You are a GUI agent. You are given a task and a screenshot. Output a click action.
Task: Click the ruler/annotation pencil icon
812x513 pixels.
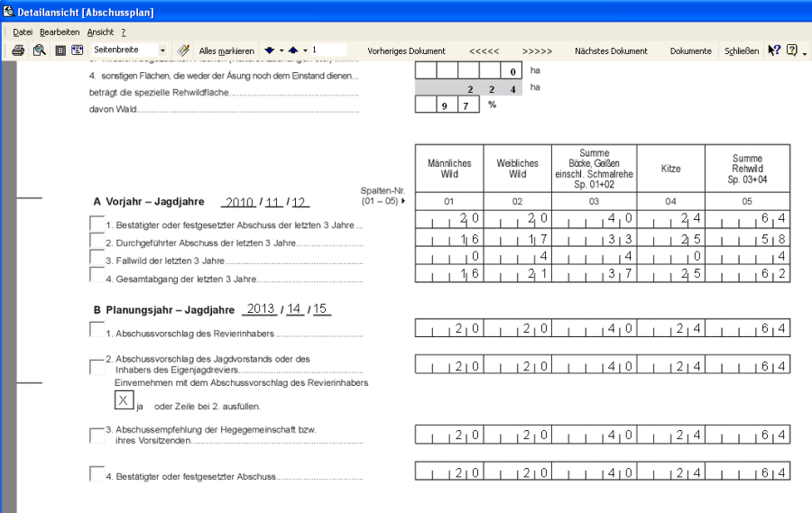tap(183, 50)
